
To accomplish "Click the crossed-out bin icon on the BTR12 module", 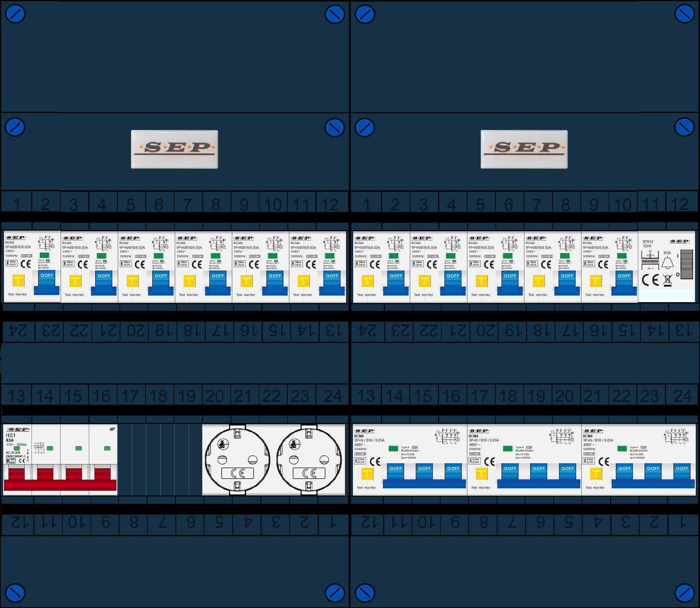I will (x=667, y=281).
